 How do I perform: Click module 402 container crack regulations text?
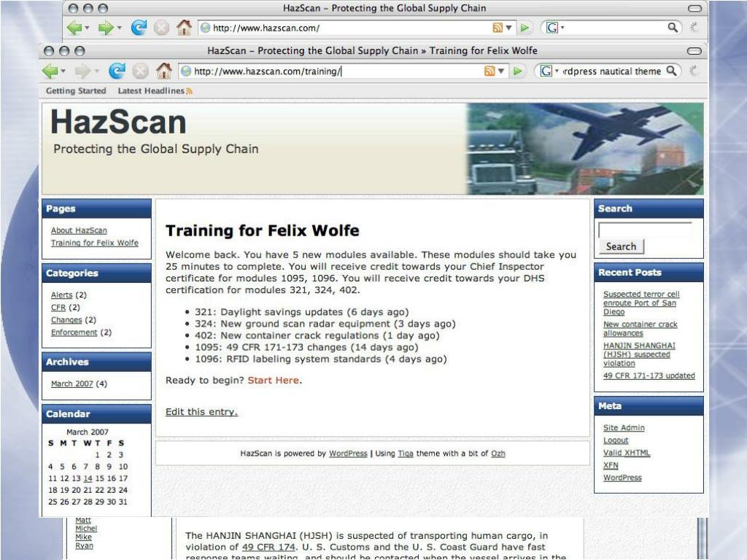pyautogui.click(x=317, y=335)
